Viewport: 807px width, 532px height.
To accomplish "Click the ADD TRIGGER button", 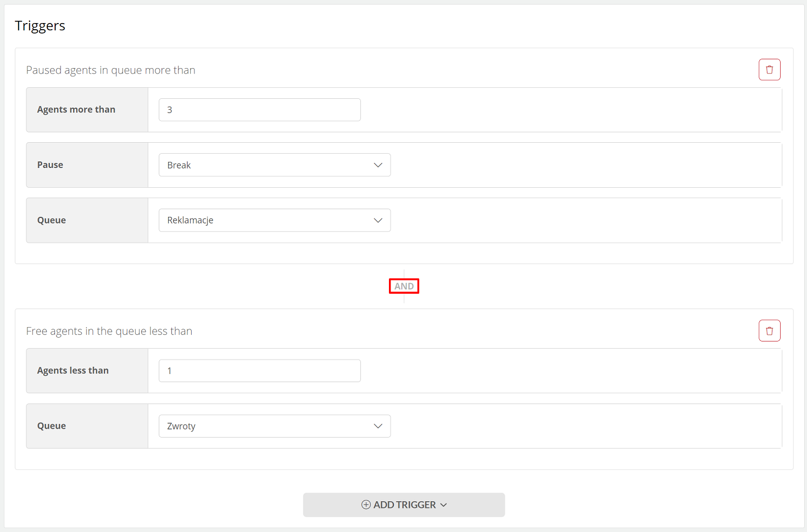I will coord(404,505).
